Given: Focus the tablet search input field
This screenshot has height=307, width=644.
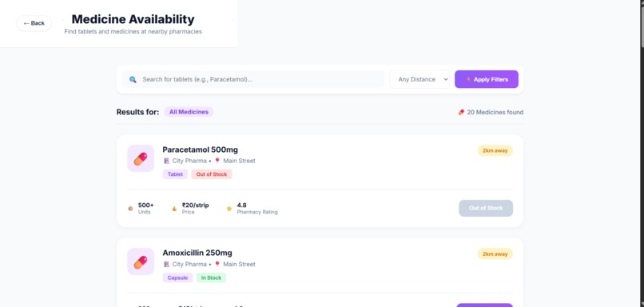Looking at the screenshot, I should coord(253,79).
